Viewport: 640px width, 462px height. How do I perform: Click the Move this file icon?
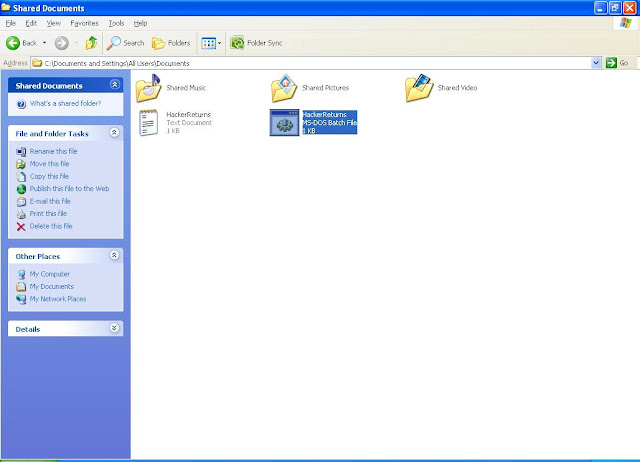[x=21, y=164]
